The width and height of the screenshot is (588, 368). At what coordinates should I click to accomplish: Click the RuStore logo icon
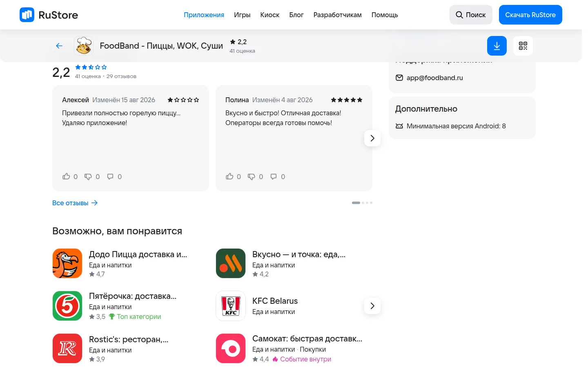[27, 15]
